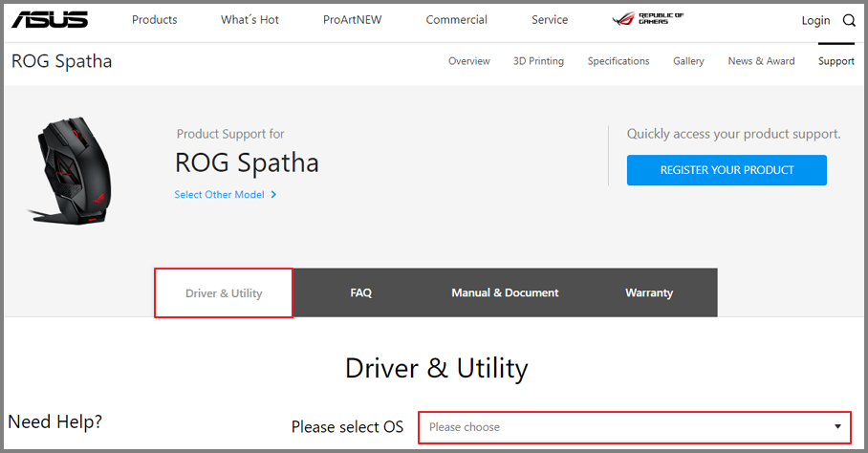Open the Republic of Gamers logo link
The image size is (868, 453).
click(x=648, y=19)
